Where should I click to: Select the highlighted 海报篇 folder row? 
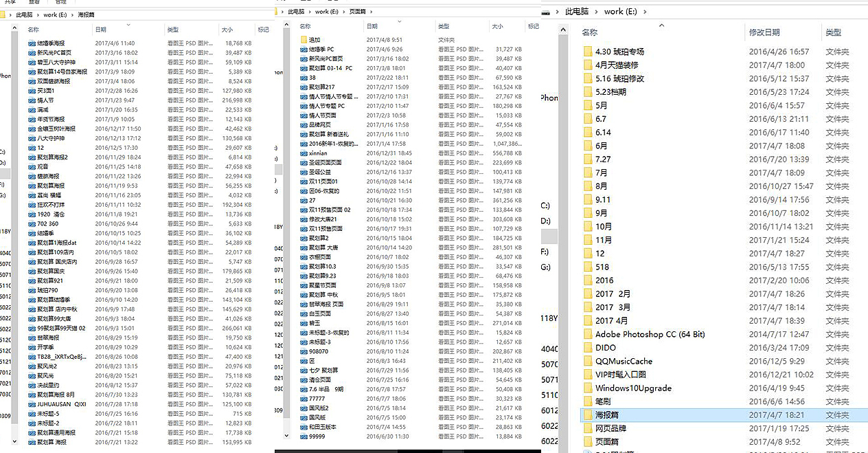723,415
